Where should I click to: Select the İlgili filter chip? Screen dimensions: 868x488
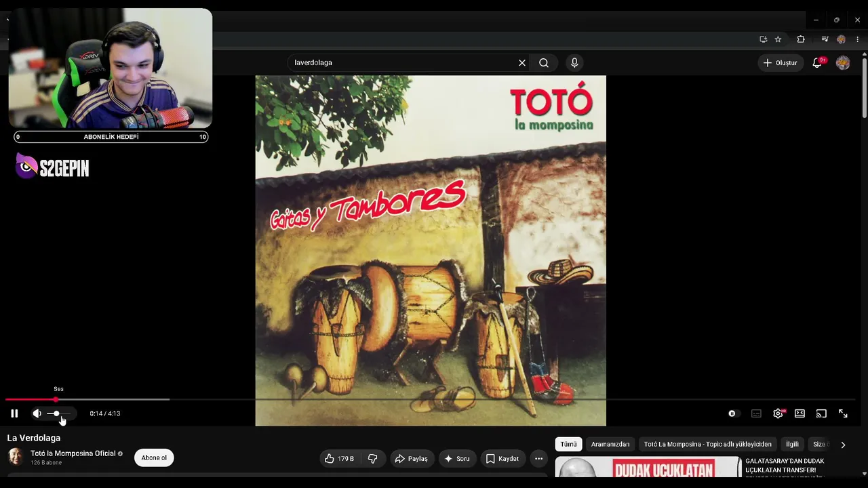[x=792, y=445]
